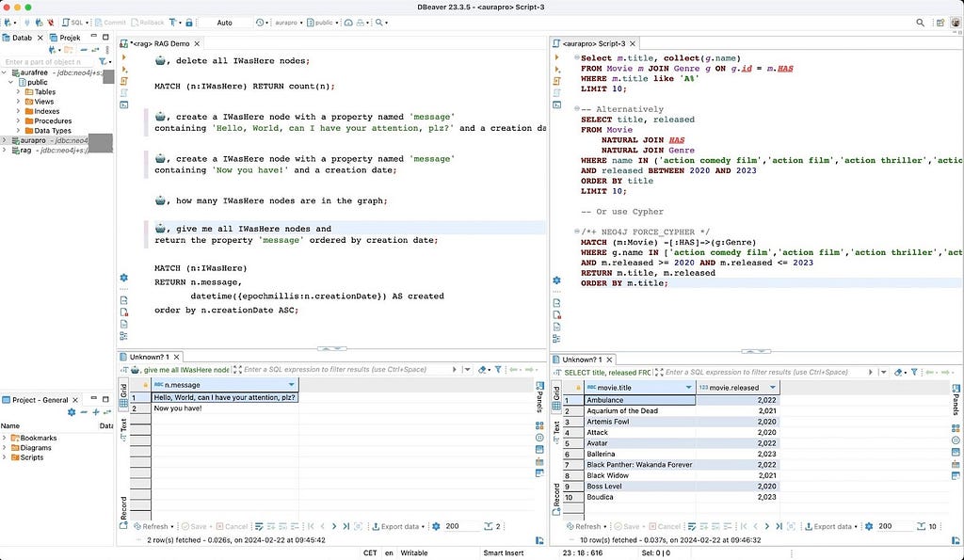Select the Ambulance cell in movie.title
This screenshot has width=964, height=560.
coord(639,400)
